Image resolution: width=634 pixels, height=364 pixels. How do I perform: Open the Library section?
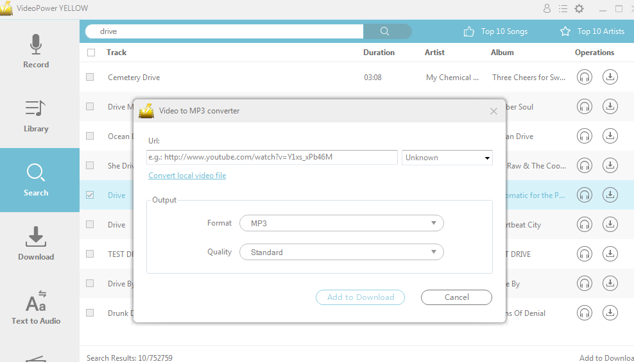pyautogui.click(x=36, y=116)
